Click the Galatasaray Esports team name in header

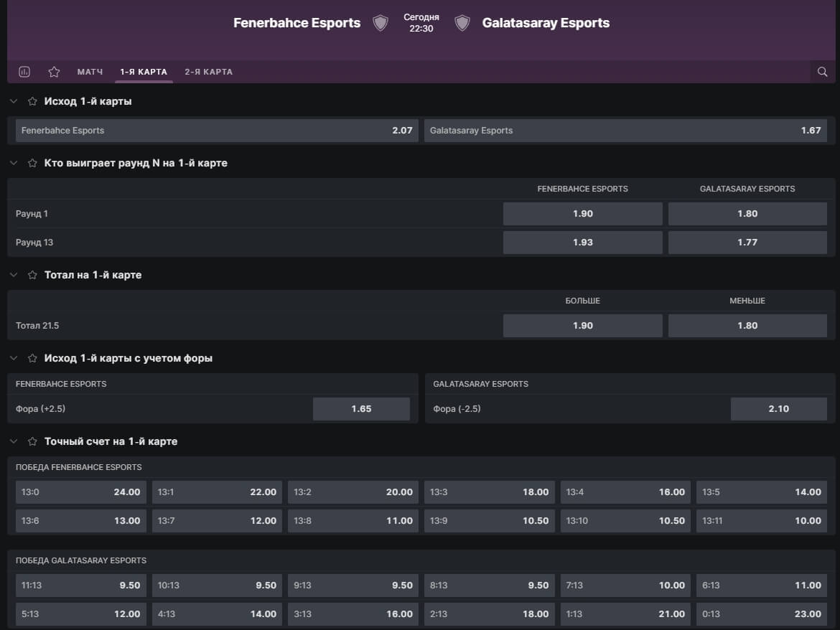546,23
